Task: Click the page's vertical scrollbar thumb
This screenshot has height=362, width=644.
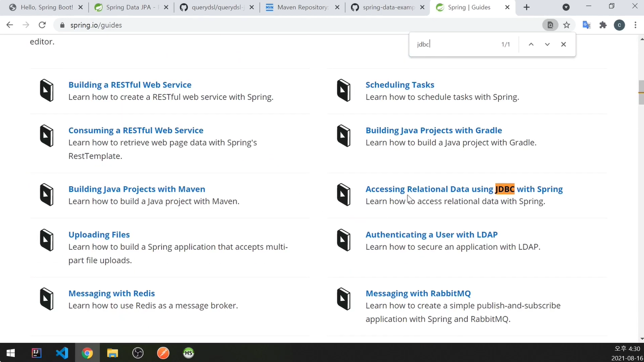Action: coord(641,92)
